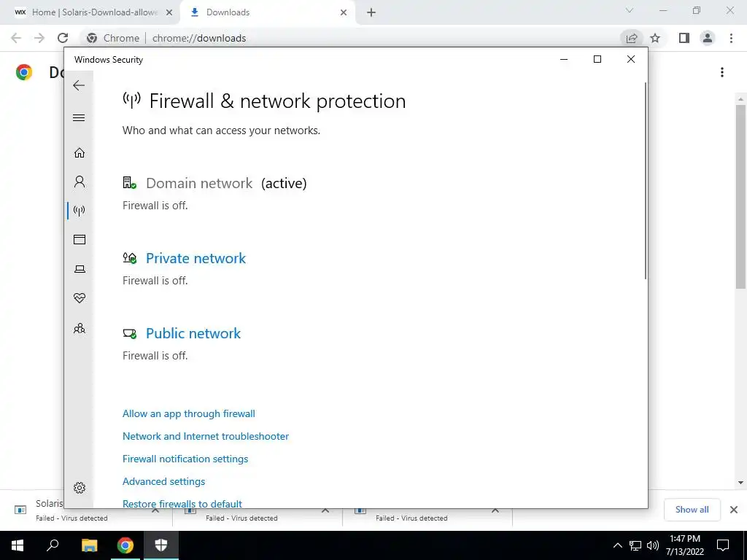Open Chrome's tab search dropdown arrow

tap(630, 12)
